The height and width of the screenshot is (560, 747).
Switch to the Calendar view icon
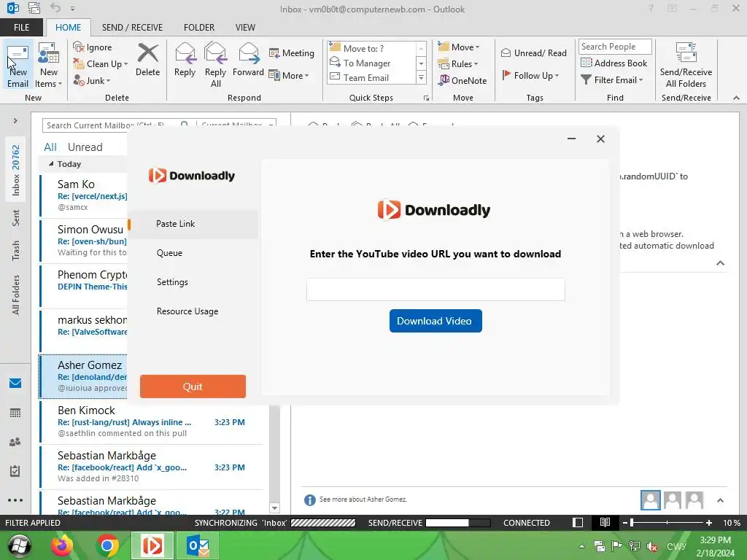coord(15,413)
